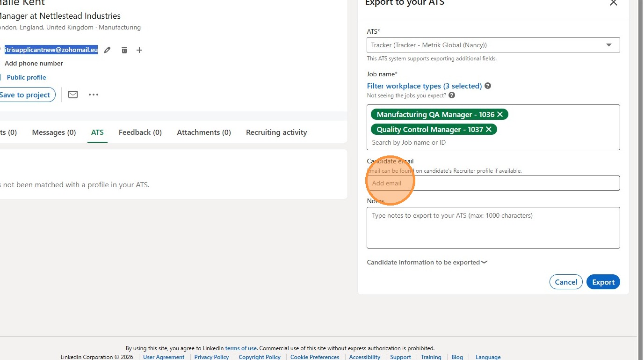This screenshot has width=644, height=360.
Task: Cancel the ATS export
Action: click(x=566, y=282)
